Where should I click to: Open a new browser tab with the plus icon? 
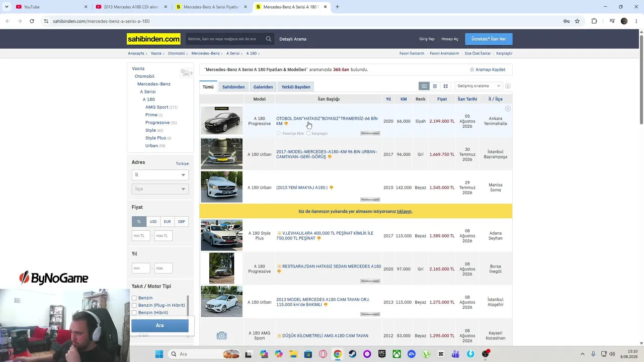pyautogui.click(x=337, y=7)
